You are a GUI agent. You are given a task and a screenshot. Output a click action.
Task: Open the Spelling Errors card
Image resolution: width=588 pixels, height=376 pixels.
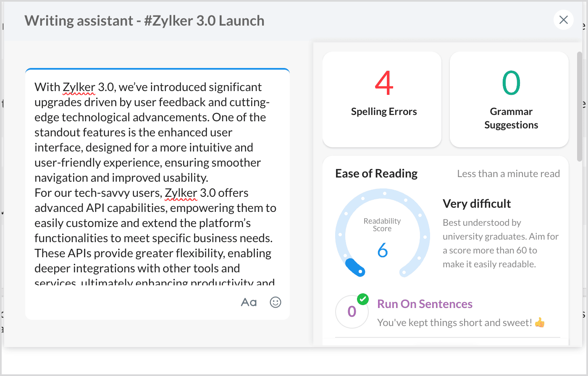point(382,99)
